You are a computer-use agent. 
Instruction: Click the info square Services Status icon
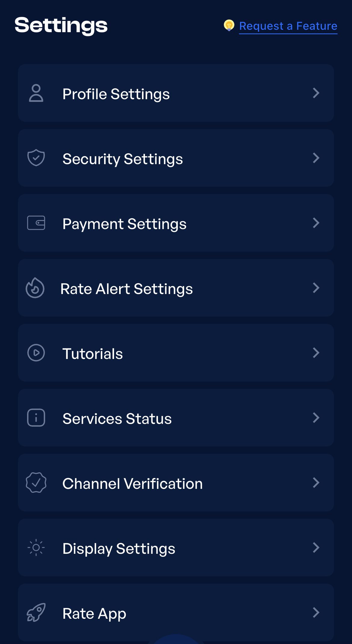pos(36,418)
